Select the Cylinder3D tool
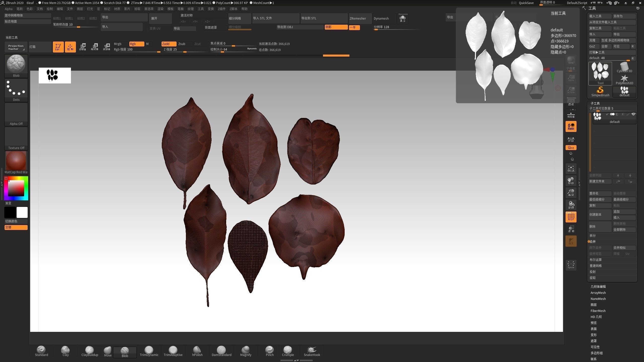644x362 pixels. [x=624, y=68]
